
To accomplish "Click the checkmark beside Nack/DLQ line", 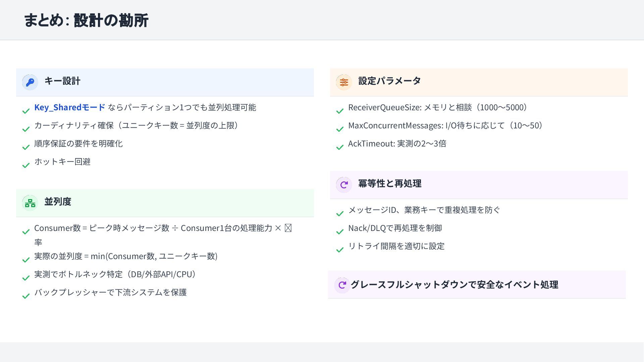I will (x=340, y=232).
